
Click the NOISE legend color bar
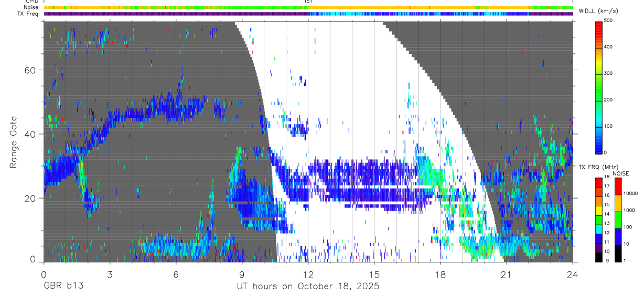point(618,219)
